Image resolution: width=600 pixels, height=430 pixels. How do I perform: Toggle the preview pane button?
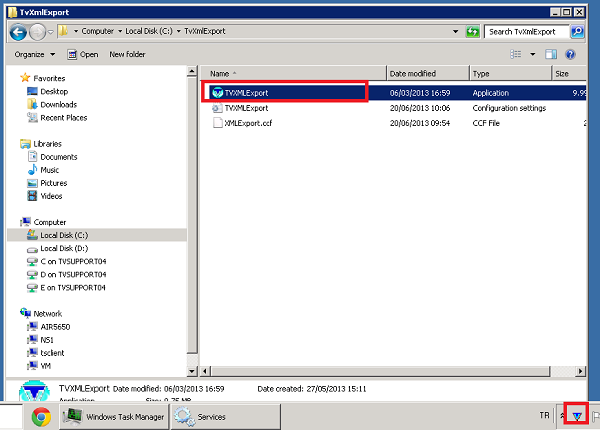coord(550,54)
